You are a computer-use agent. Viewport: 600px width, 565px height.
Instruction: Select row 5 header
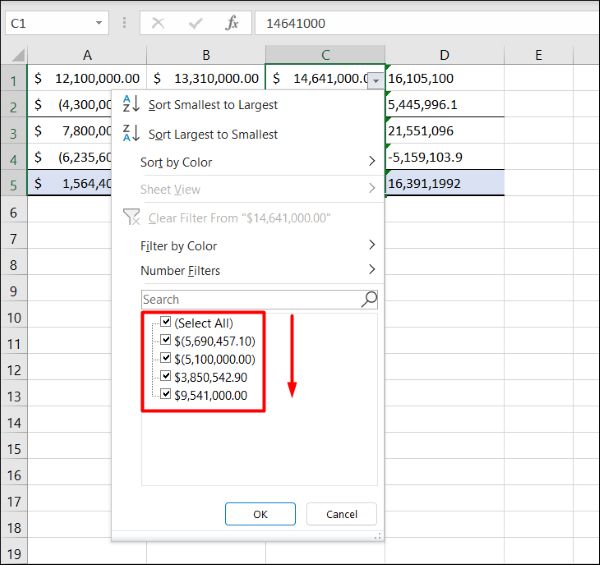coord(14,183)
